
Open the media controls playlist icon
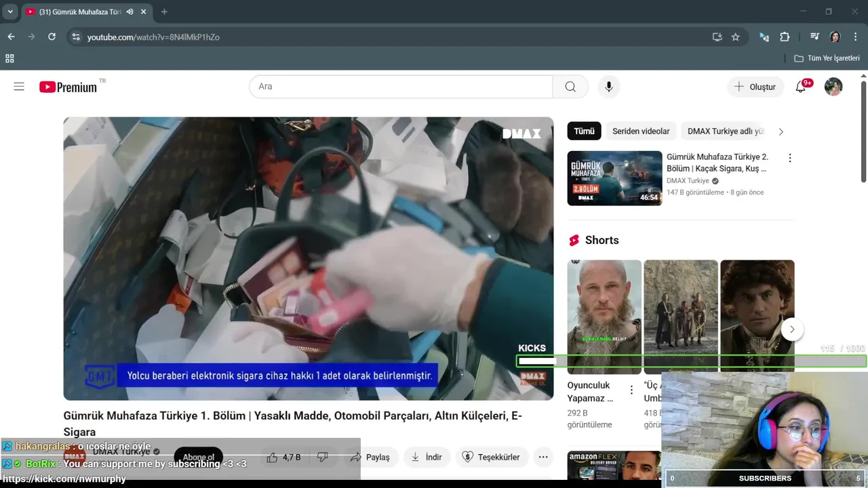[x=814, y=37]
